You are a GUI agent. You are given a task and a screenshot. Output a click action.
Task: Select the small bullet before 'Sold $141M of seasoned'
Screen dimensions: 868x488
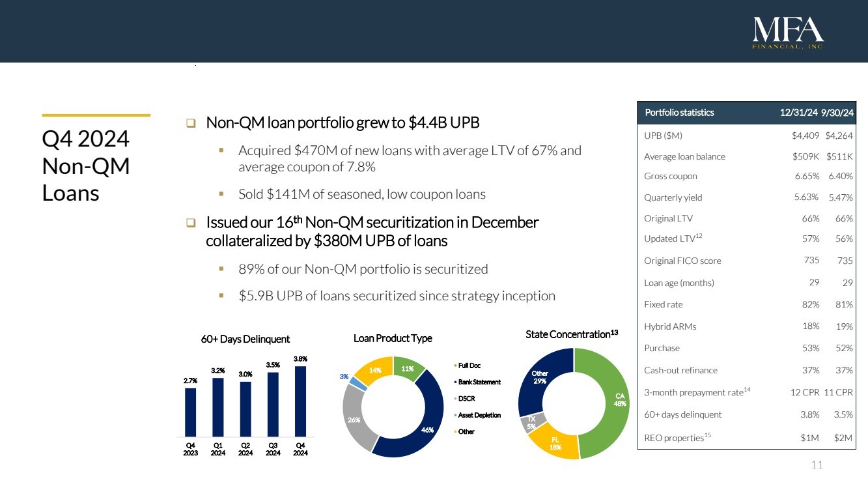point(223,195)
